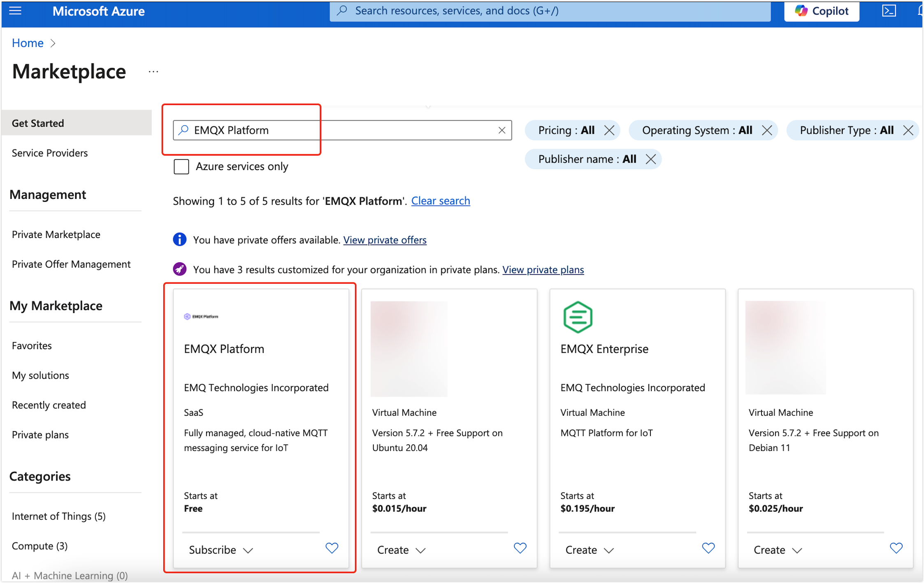
Task: Open the Publisher name filter dropdown
Action: [587, 159]
